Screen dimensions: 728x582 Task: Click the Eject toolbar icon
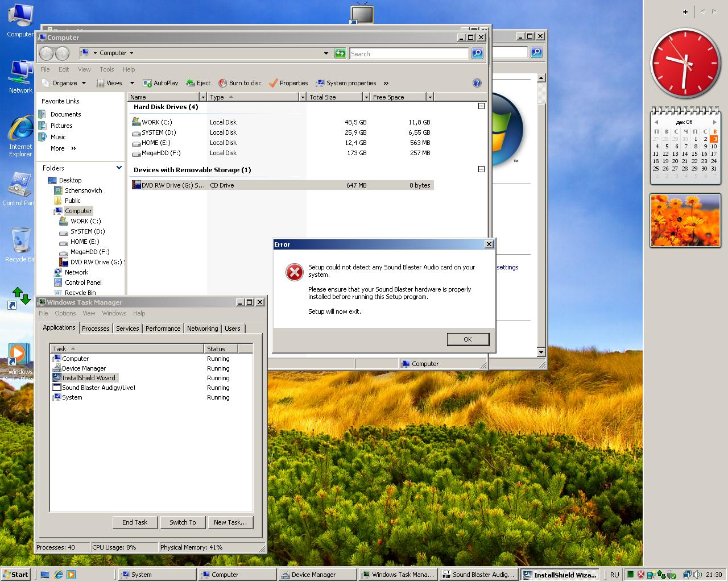(x=191, y=83)
